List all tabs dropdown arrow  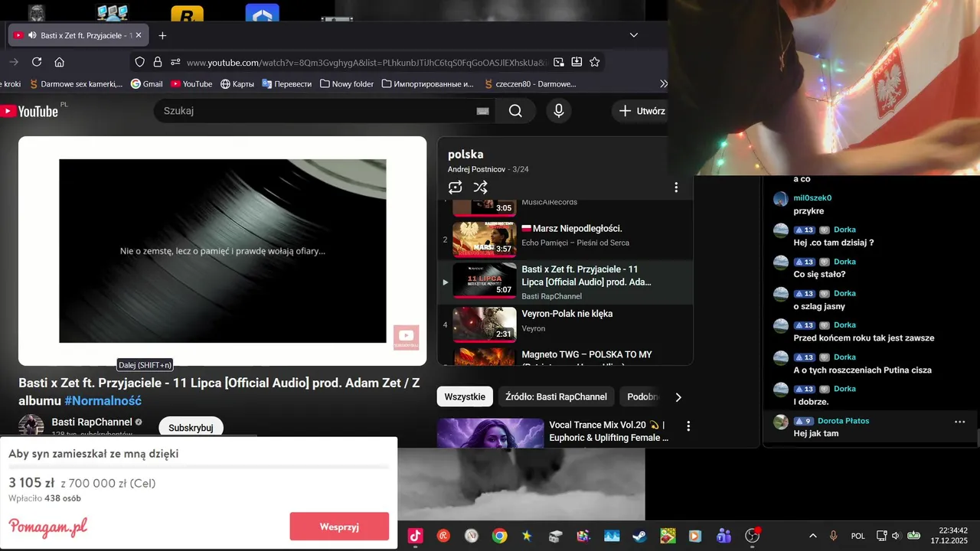(634, 35)
